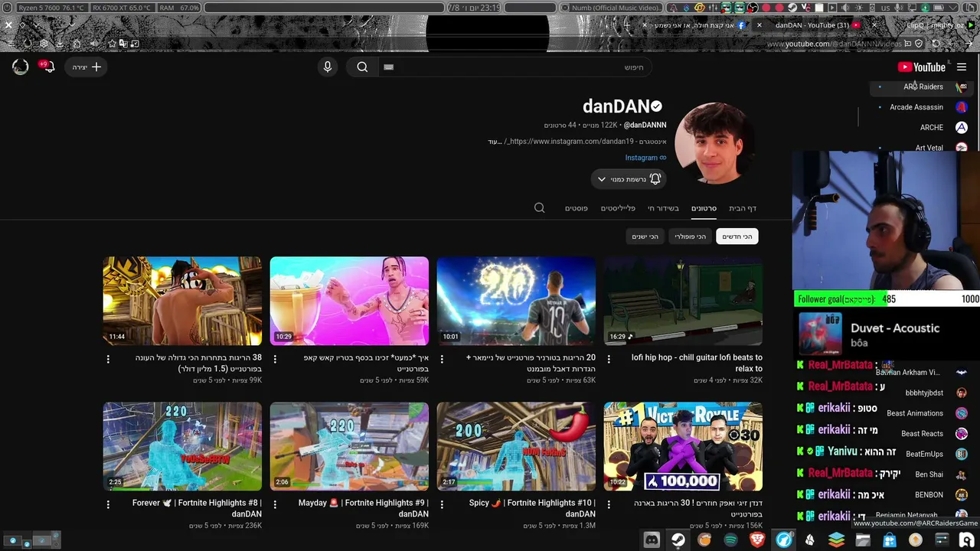This screenshot has width=980, height=551.
Task: Open Arcade Assassin subscription in the sidebar
Action: pos(916,107)
